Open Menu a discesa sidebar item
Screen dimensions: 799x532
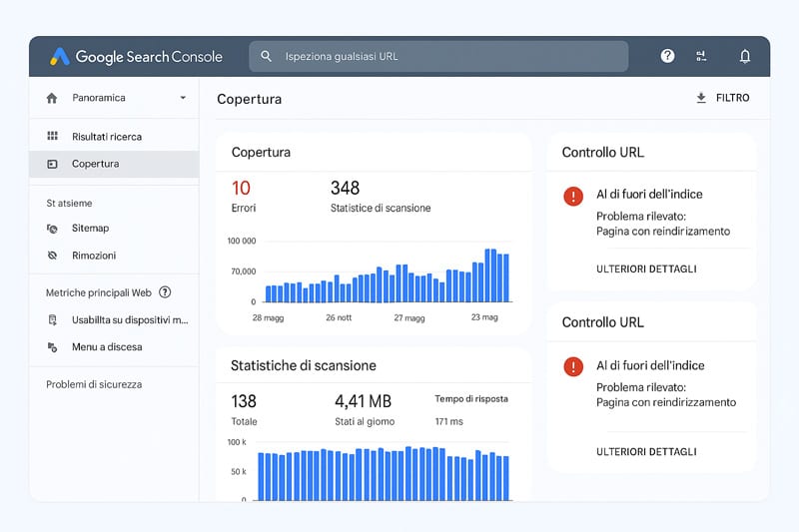(107, 347)
